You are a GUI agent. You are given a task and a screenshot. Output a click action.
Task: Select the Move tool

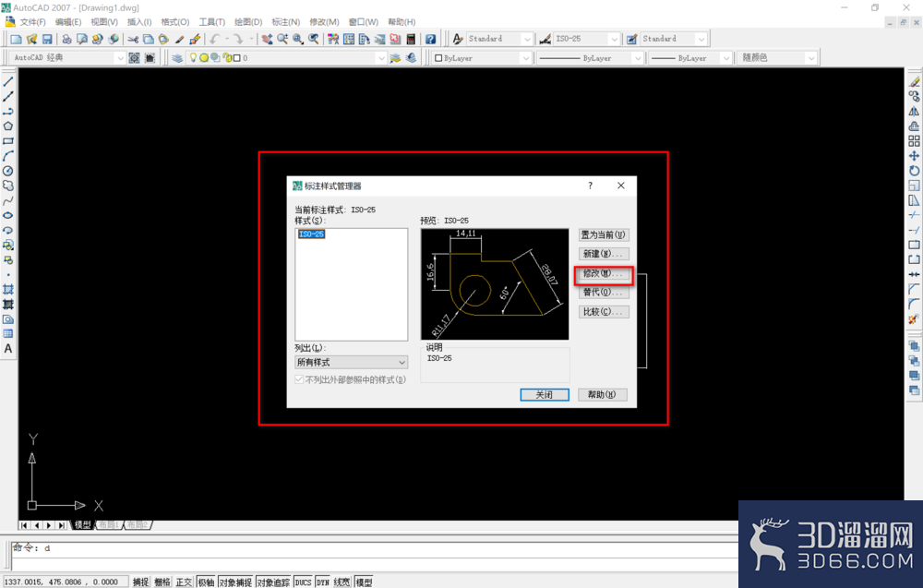(914, 156)
